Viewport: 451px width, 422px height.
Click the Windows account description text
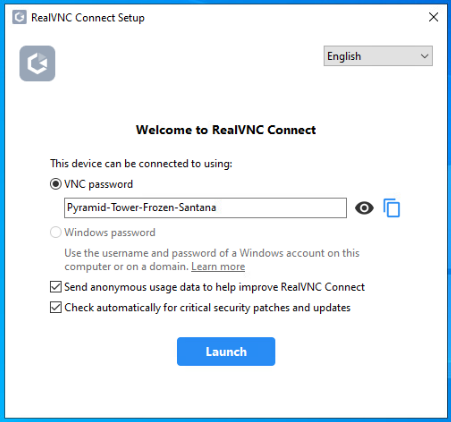(212, 260)
